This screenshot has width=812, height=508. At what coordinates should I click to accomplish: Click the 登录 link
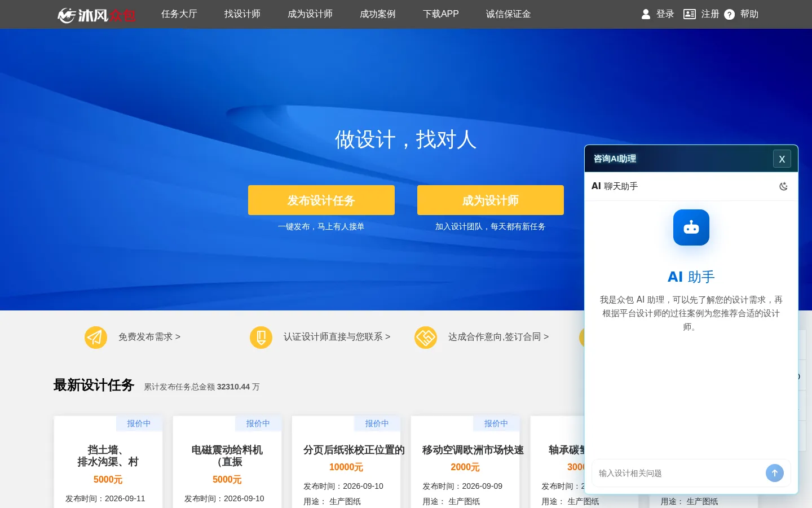tap(665, 14)
